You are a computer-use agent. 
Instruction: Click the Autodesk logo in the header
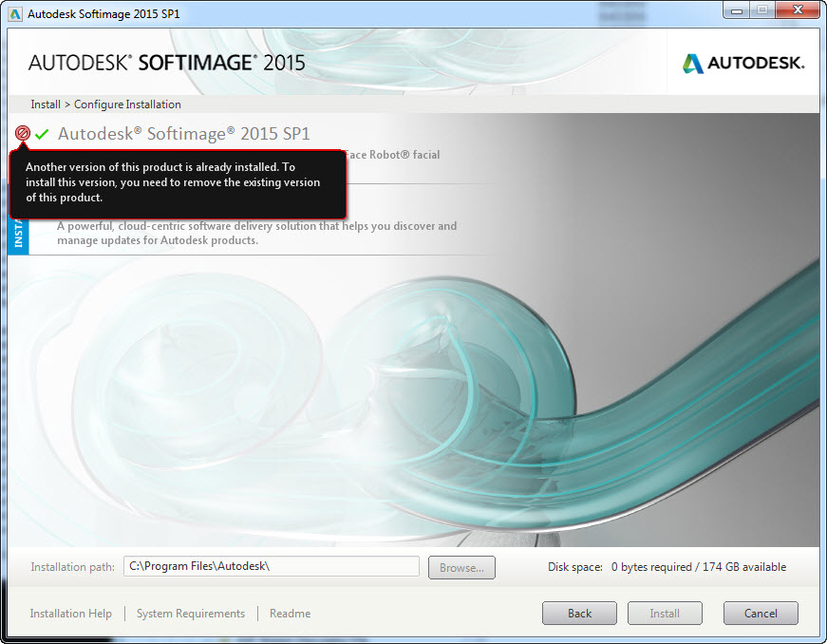click(x=743, y=63)
